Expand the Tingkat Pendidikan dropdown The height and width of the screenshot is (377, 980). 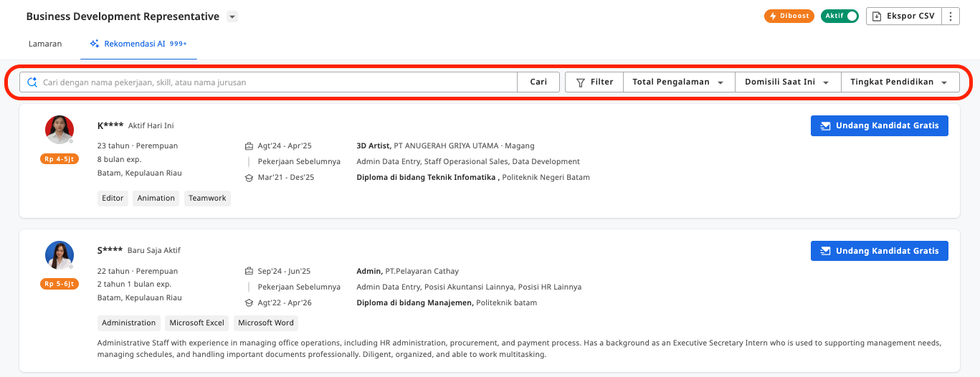tap(900, 82)
